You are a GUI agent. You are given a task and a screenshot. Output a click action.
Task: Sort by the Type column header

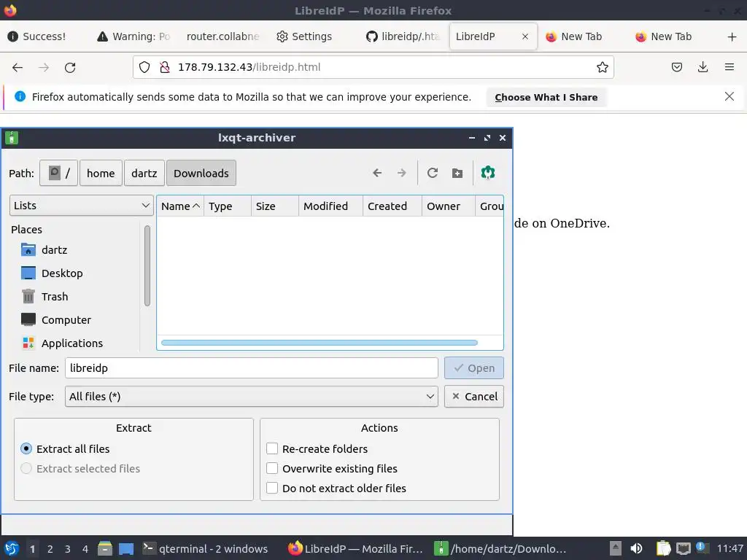pyautogui.click(x=228, y=206)
